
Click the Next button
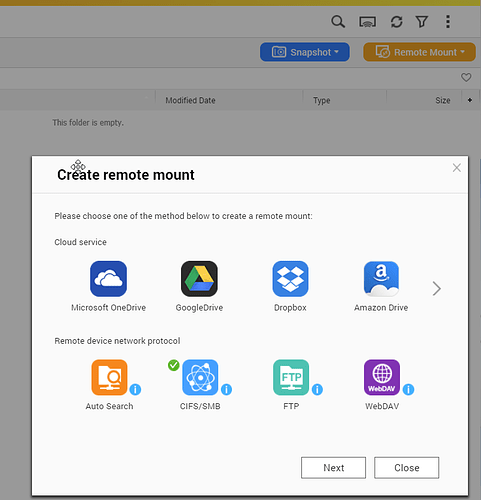click(333, 468)
